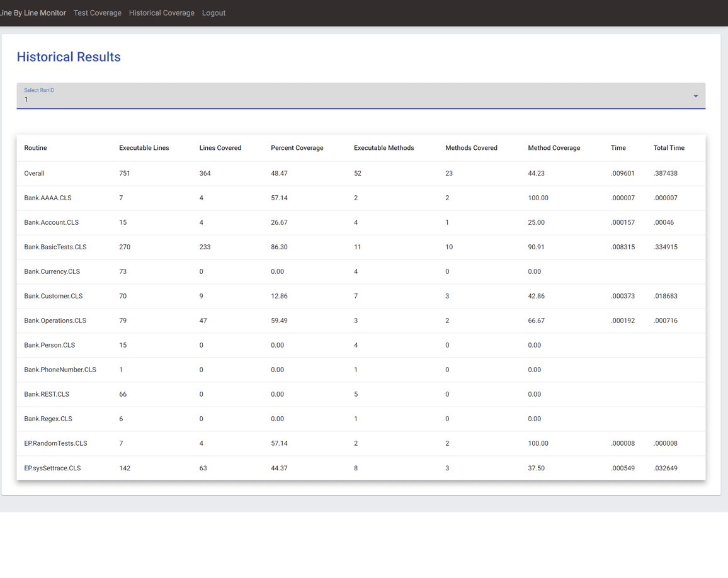Click the Bank.BasicTests.CLS routine name
Image resolution: width=728 pixels, height=578 pixels.
point(55,247)
